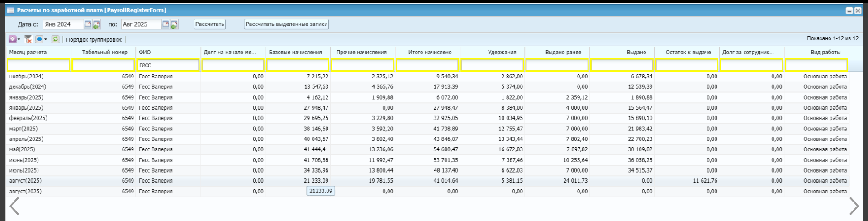Image resolution: width=868 pixels, height=221 pixels.
Task: Click the purple gear actions icon
Action: [x=12, y=40]
